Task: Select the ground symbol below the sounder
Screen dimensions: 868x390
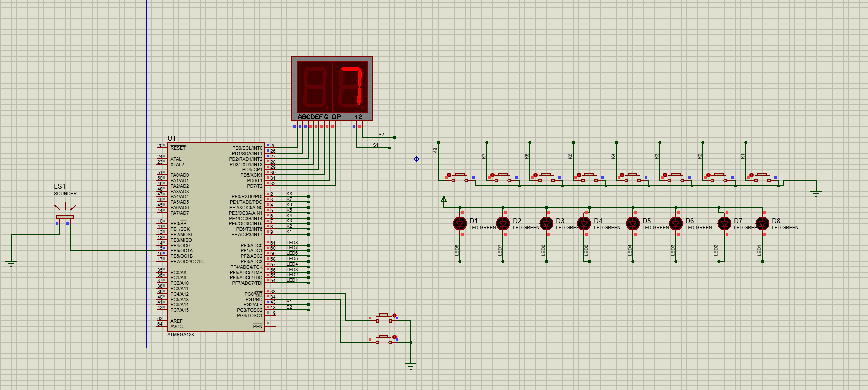Action: 11,263
